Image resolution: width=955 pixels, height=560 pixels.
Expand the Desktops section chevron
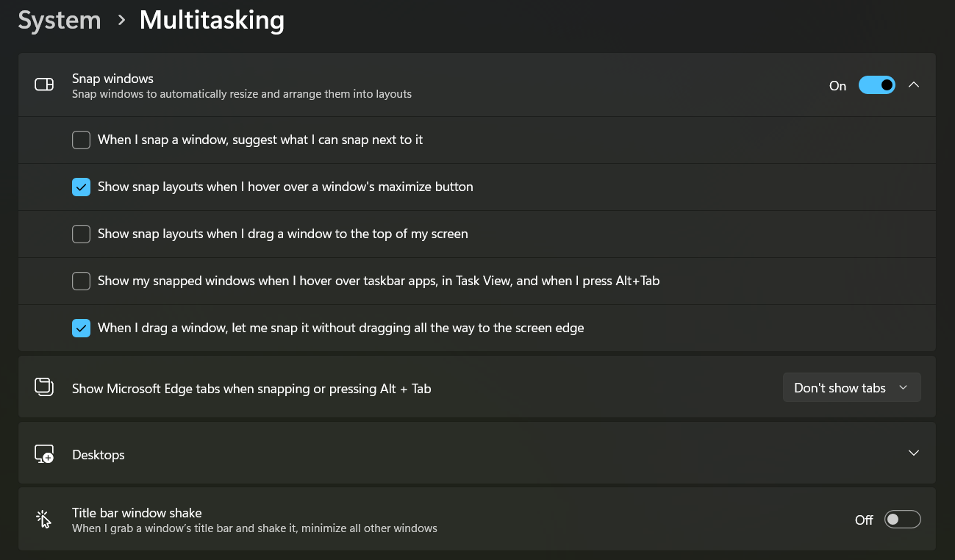(914, 453)
